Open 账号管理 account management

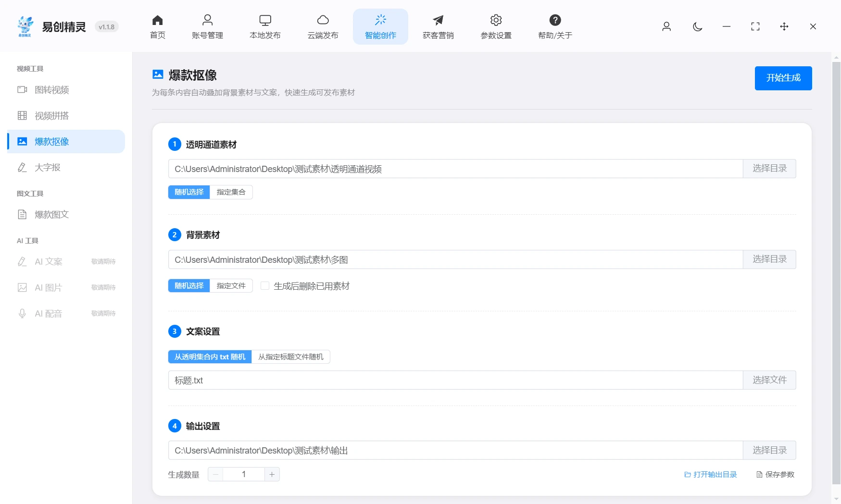click(x=207, y=27)
